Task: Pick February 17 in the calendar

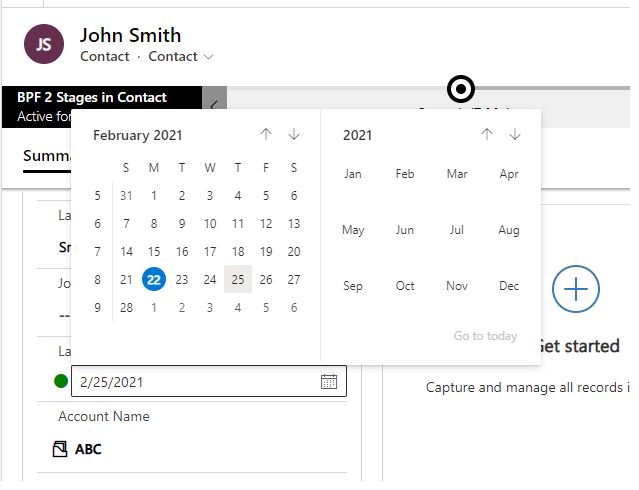Action: coord(210,252)
